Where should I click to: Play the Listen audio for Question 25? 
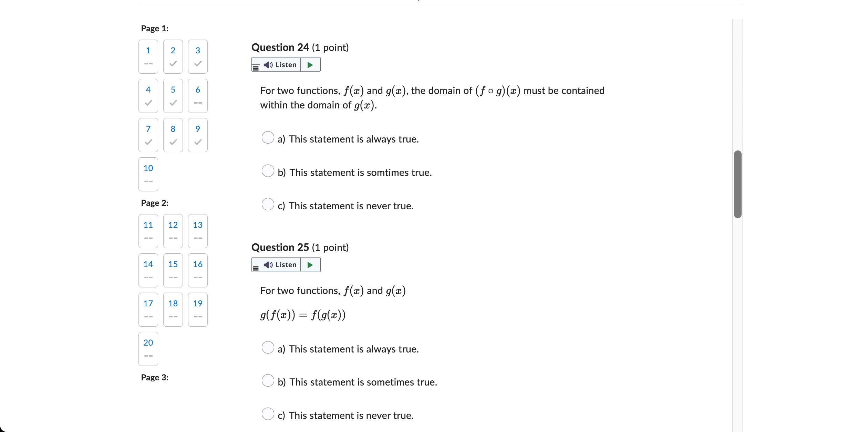point(280,265)
